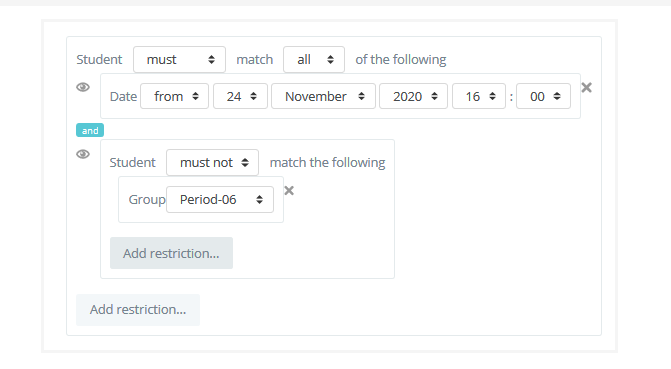Click the bottom Add restriction button
The image size is (671, 369).
tap(138, 309)
